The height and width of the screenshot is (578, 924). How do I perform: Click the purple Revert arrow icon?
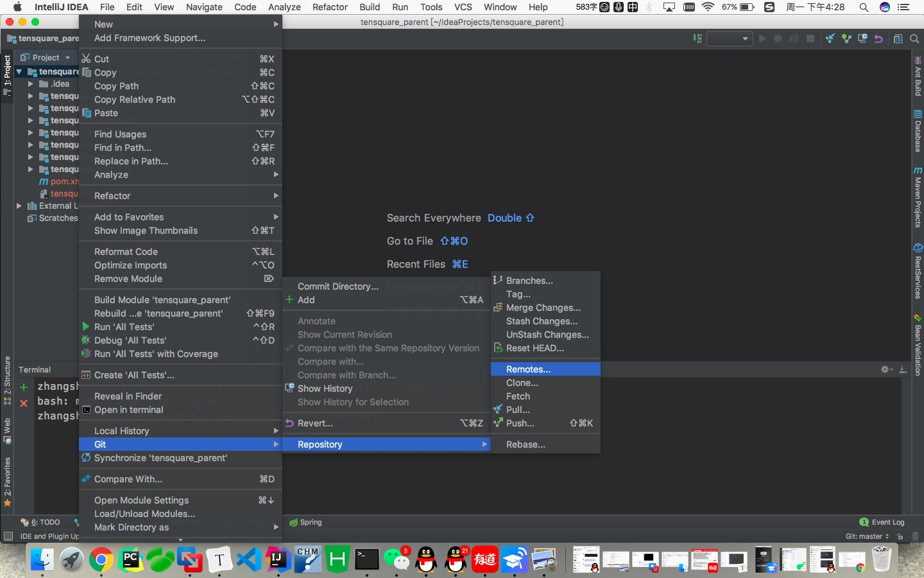pos(878,39)
